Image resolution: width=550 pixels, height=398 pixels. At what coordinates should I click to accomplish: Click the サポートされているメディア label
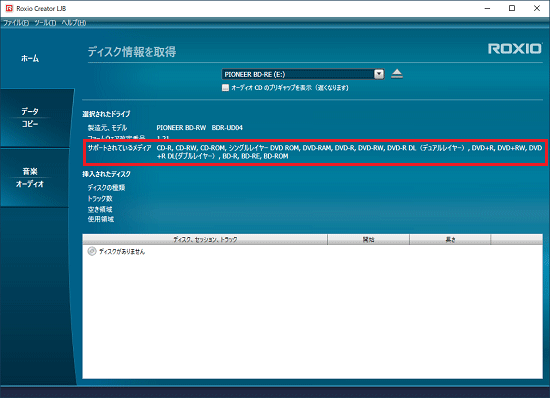[120, 148]
